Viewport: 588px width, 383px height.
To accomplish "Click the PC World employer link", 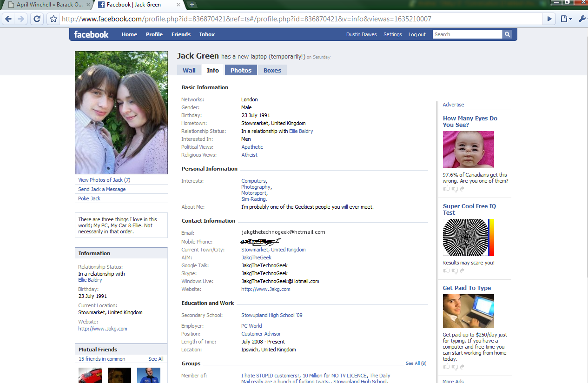I will pyautogui.click(x=251, y=326).
